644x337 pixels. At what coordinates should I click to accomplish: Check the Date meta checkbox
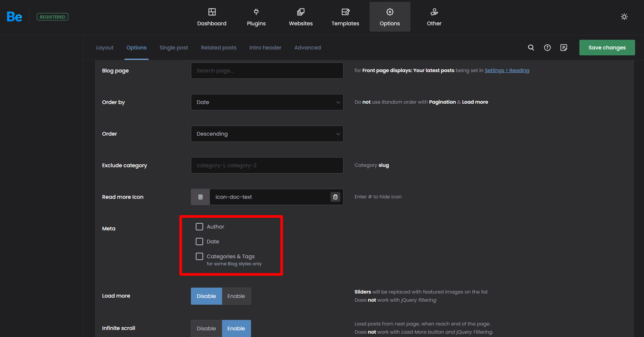[199, 242]
